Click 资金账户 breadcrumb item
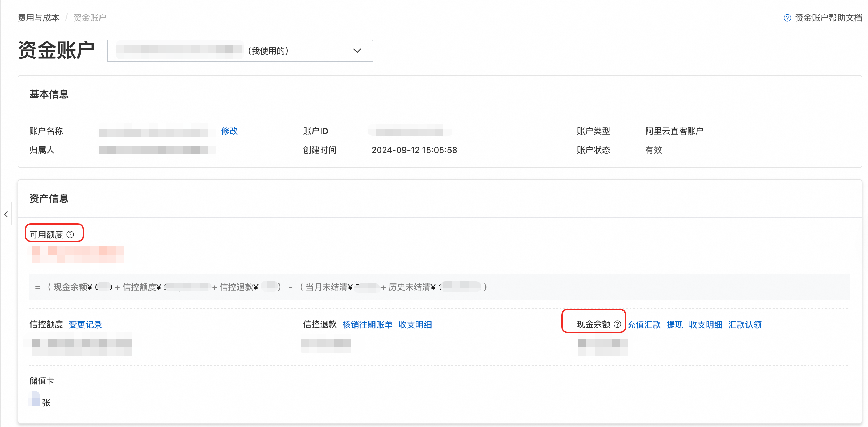Screen dimensions: 868x427 pos(90,17)
